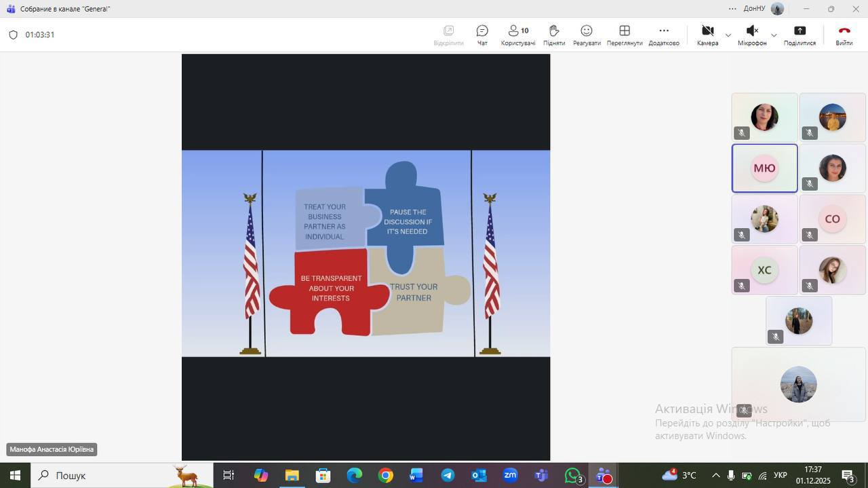
Task: Open more actions (Додатково) menu
Action: tap(664, 35)
